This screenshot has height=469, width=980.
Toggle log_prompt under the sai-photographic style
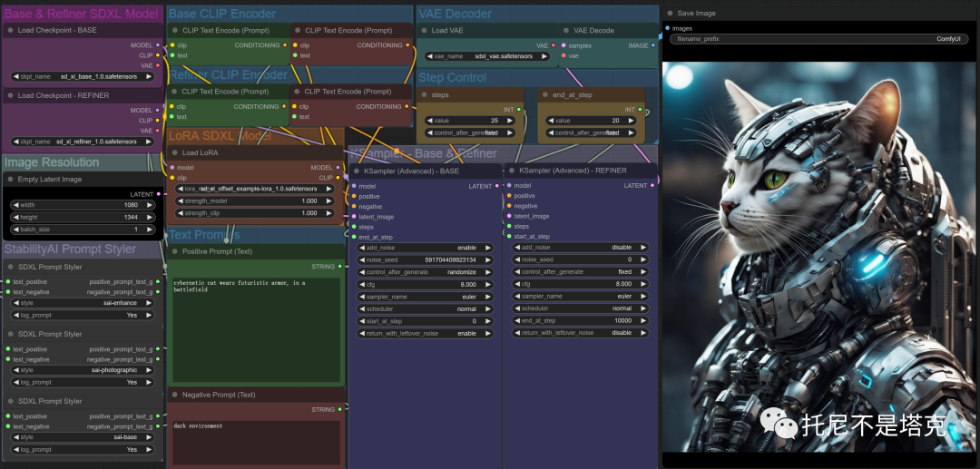(x=83, y=382)
